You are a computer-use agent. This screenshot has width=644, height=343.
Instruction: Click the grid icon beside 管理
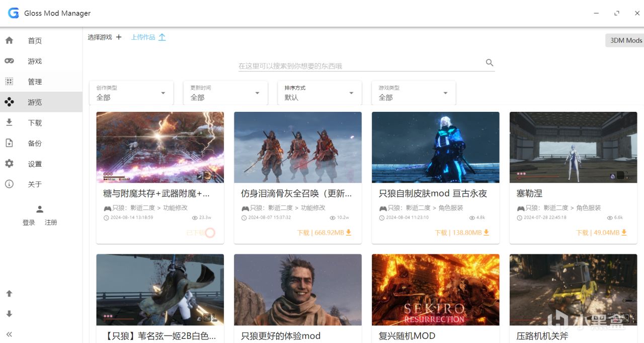[x=9, y=81]
